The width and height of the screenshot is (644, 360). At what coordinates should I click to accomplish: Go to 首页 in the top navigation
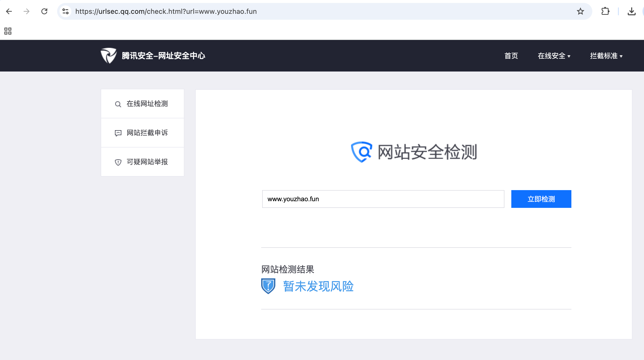click(x=511, y=56)
